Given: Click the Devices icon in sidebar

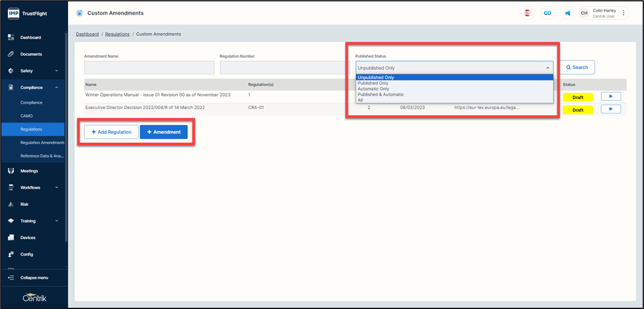Looking at the screenshot, I should tap(11, 237).
